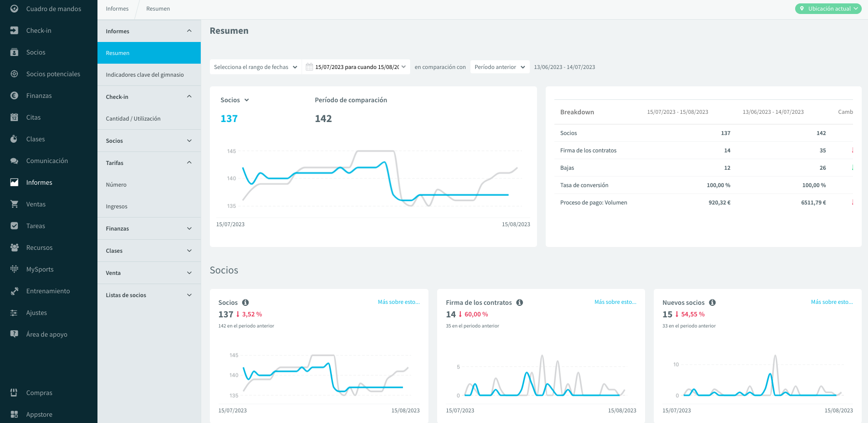868x423 pixels.
Task: Open the Ubicación actual location dropdown
Action: click(828, 9)
